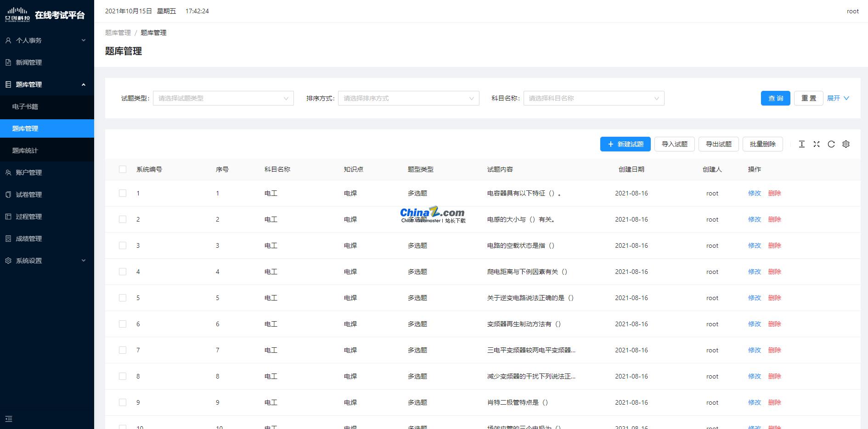This screenshot has width=868, height=429.
Task: Click the root username at top right
Action: pyautogui.click(x=853, y=11)
